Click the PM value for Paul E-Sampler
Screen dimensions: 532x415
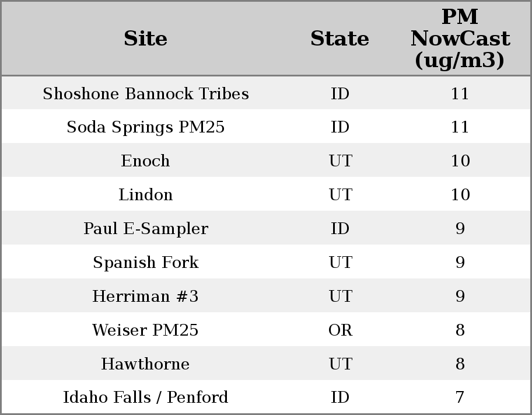460,229
